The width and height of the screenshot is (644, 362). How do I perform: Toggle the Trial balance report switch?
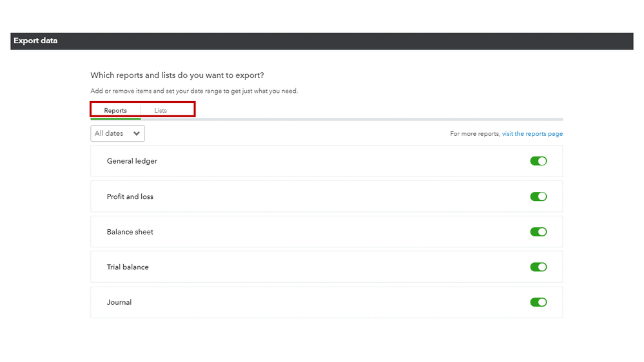coord(538,267)
